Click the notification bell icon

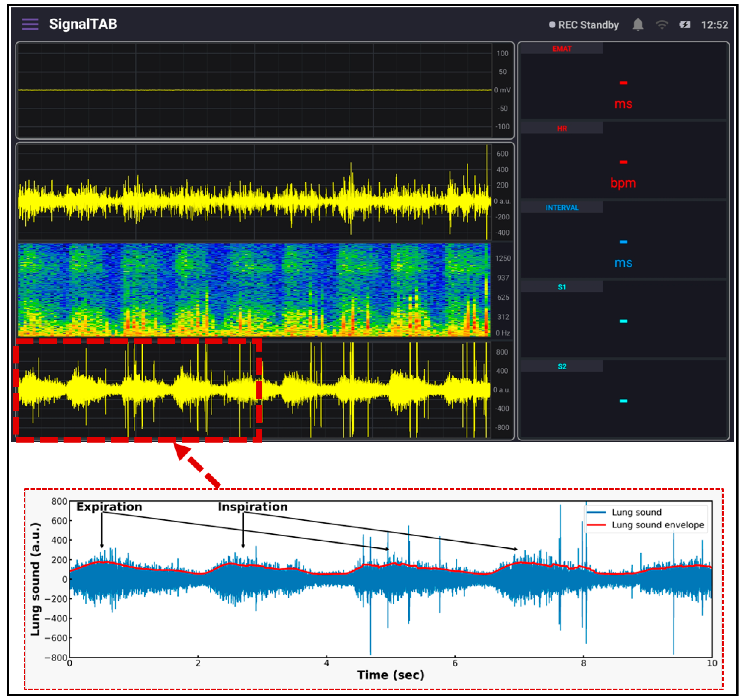[x=638, y=25]
